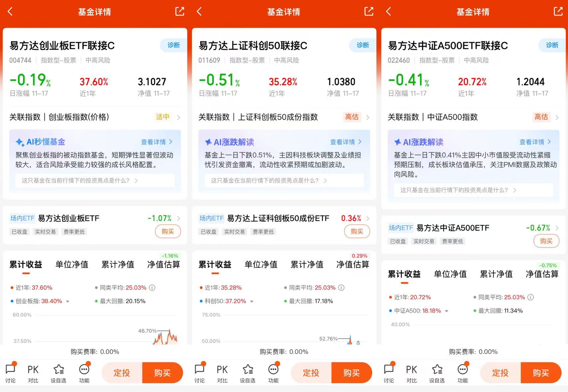The height and width of the screenshot is (392, 568).
Task: Tap bottom 购买 for 易方达创业板ETF联接C
Action: tap(163, 373)
